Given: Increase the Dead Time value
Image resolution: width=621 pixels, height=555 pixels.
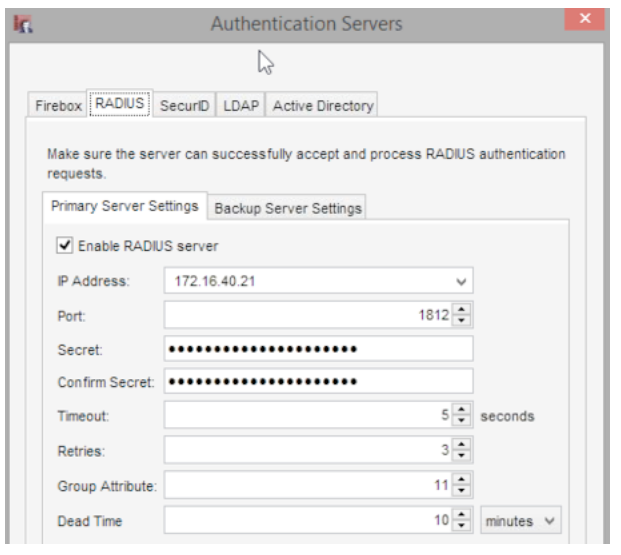Looking at the screenshot, I should point(463,516).
